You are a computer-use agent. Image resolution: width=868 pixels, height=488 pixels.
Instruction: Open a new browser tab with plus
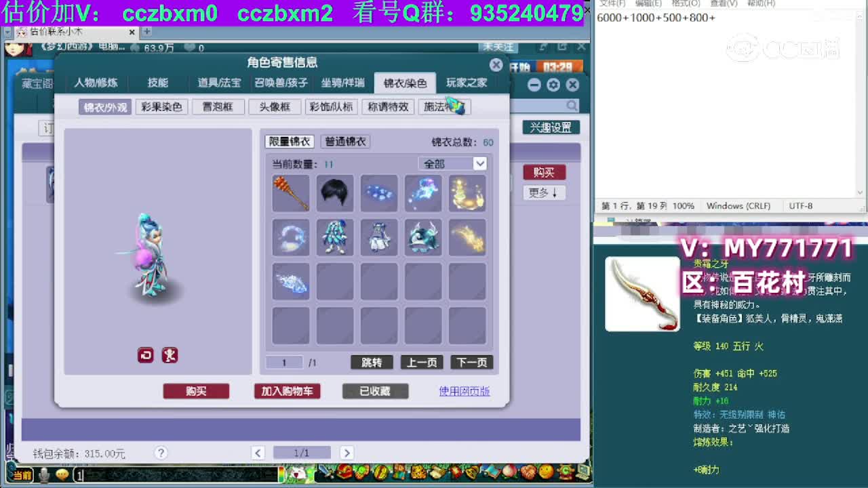(146, 32)
